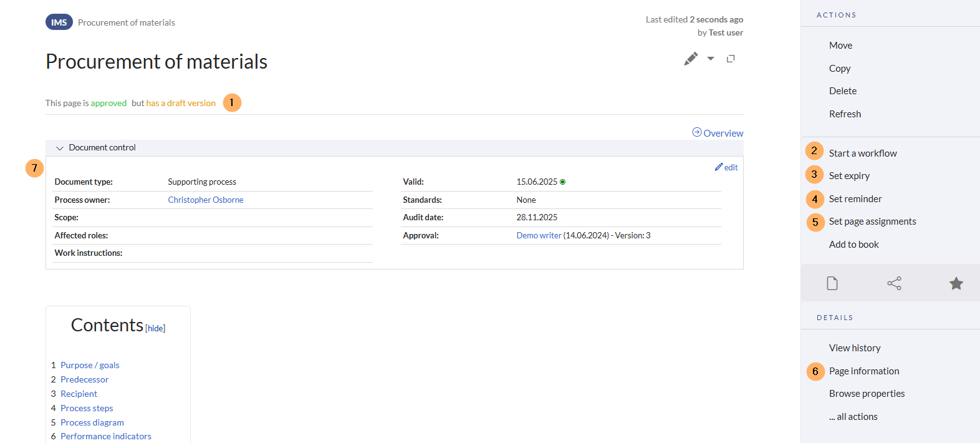Image resolution: width=980 pixels, height=443 pixels.
Task: Click the pencil edit page icon
Action: [691, 59]
